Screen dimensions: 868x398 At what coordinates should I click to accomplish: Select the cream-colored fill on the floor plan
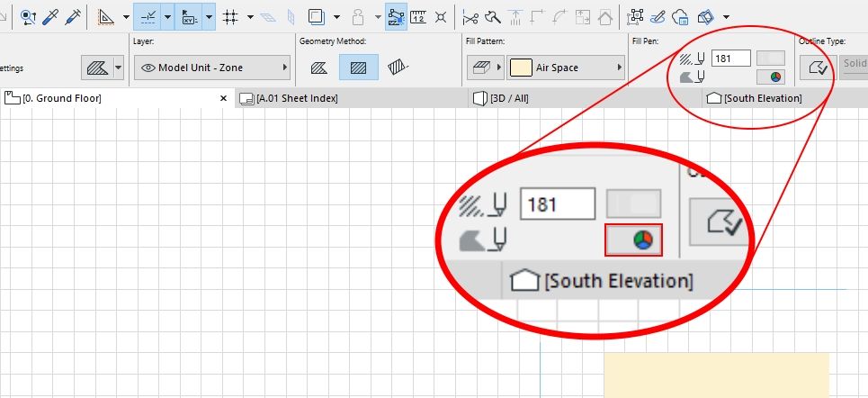tap(716, 375)
